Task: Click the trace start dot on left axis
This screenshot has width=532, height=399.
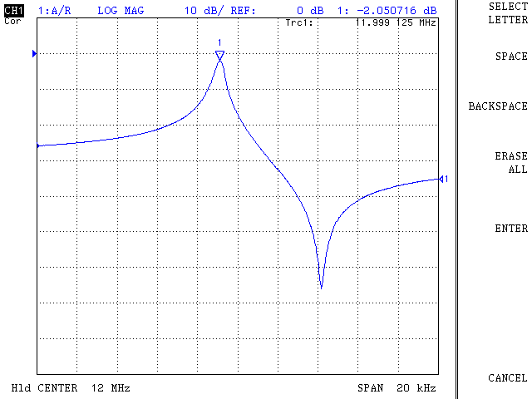Action: (37, 146)
